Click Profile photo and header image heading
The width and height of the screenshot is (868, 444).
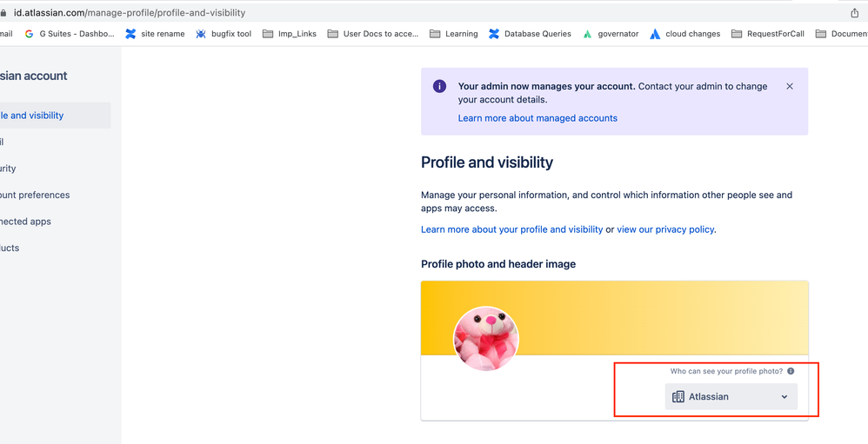click(498, 264)
